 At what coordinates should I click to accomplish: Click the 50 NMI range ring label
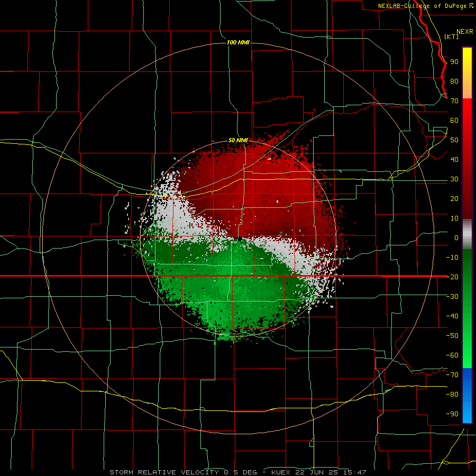point(238,140)
